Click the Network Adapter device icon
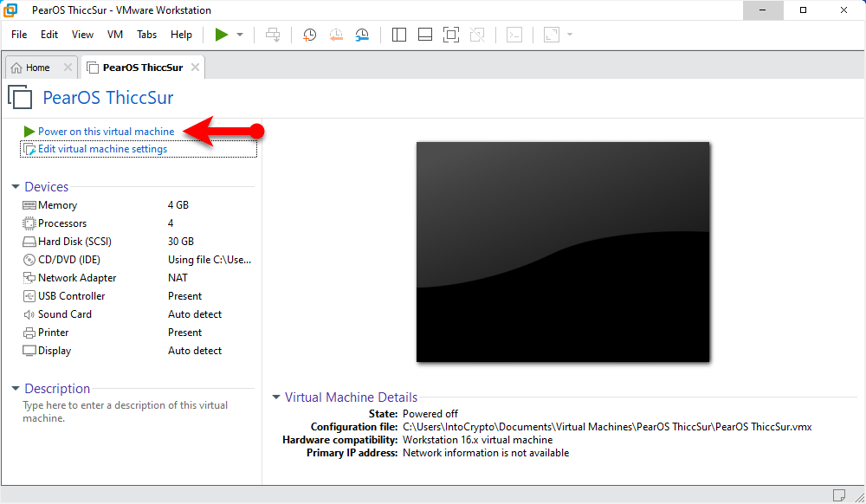The height and width of the screenshot is (504, 866). pos(29,278)
